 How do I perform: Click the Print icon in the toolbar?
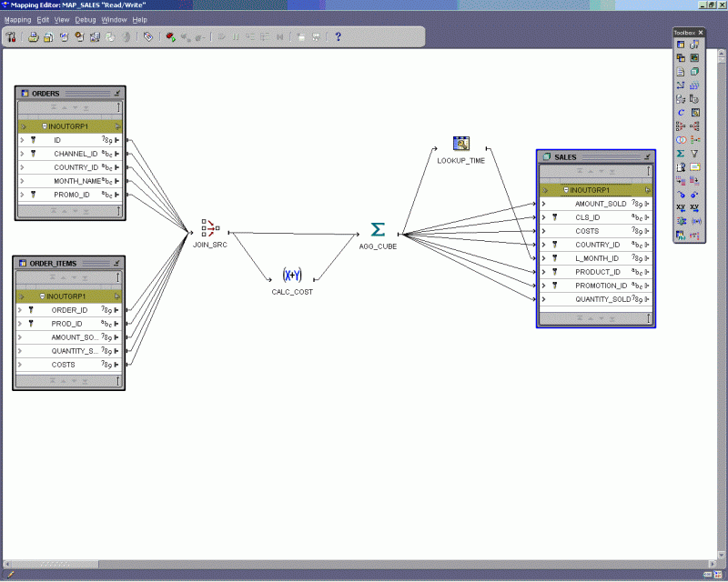point(33,36)
